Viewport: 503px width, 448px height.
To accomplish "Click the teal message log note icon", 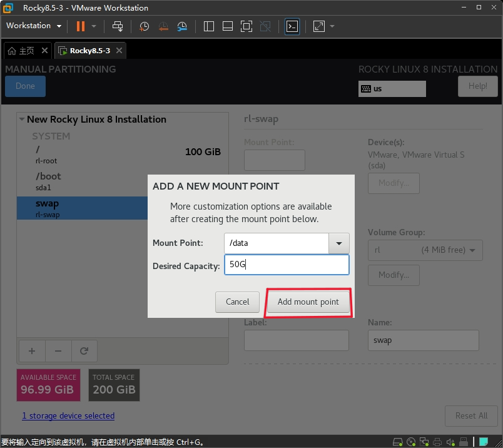I will [x=484, y=442].
